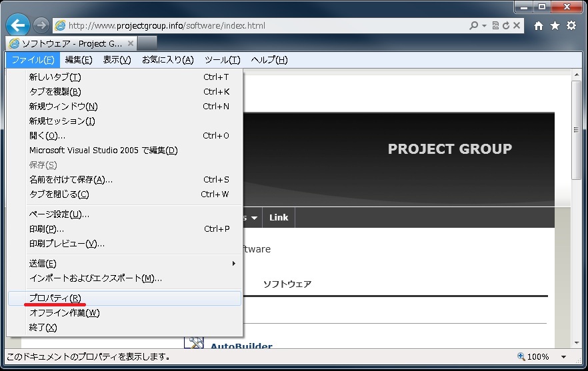
Task: Close the ソフトウェア browser tab
Action: tap(131, 43)
